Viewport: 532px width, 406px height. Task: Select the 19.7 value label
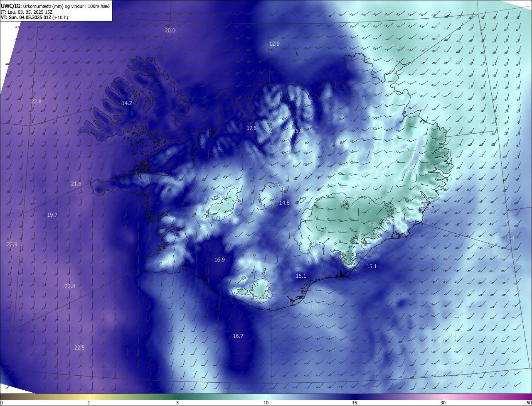(x=52, y=215)
